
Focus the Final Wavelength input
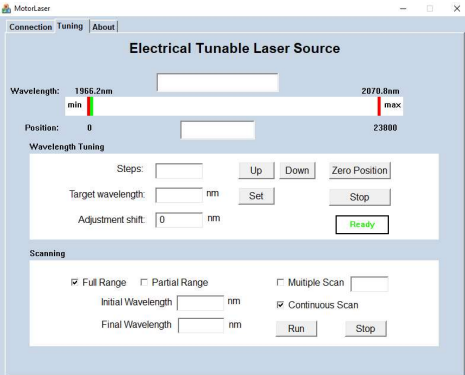[x=201, y=325]
